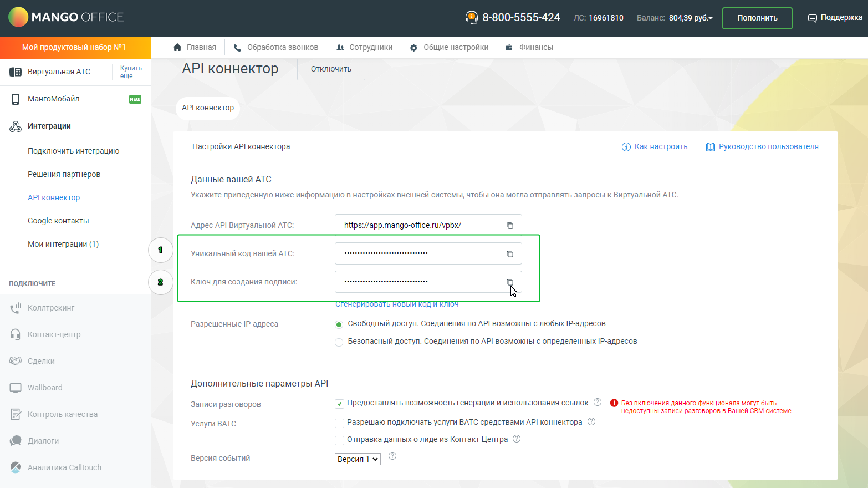Copy the API address of Virtual ATS
The height and width of the screenshot is (488, 868).
[509, 226]
